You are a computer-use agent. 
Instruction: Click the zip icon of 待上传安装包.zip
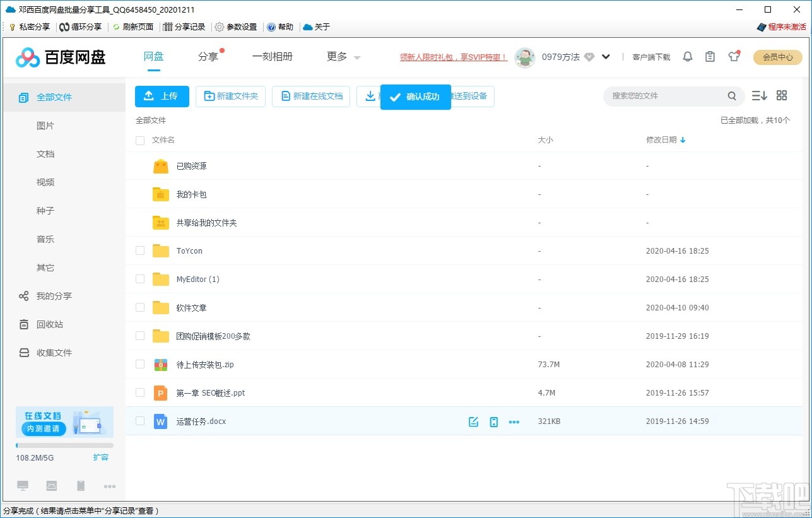coord(161,365)
